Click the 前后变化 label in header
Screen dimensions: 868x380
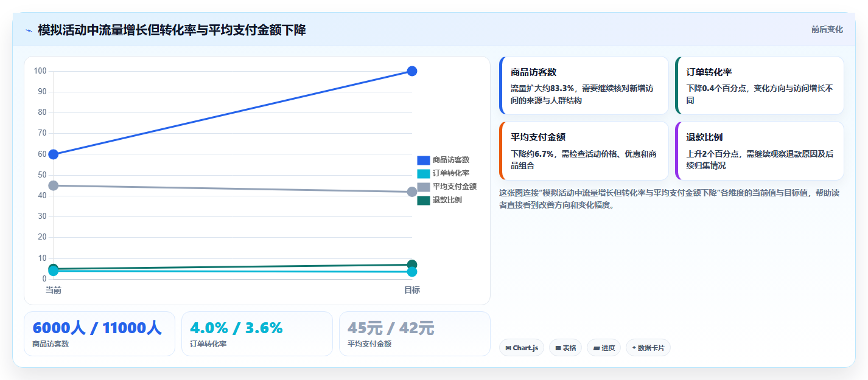(x=827, y=29)
